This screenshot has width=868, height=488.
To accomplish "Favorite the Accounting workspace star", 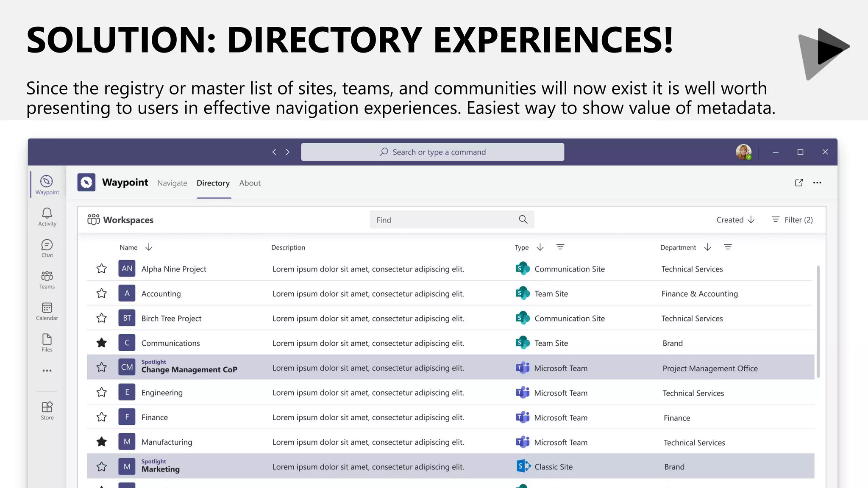I will (101, 293).
